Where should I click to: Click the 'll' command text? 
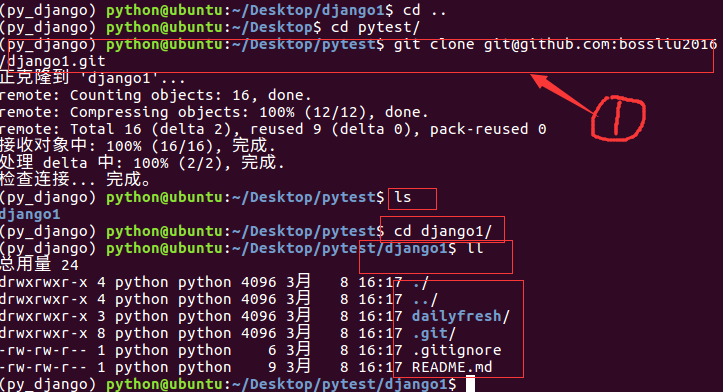475,248
